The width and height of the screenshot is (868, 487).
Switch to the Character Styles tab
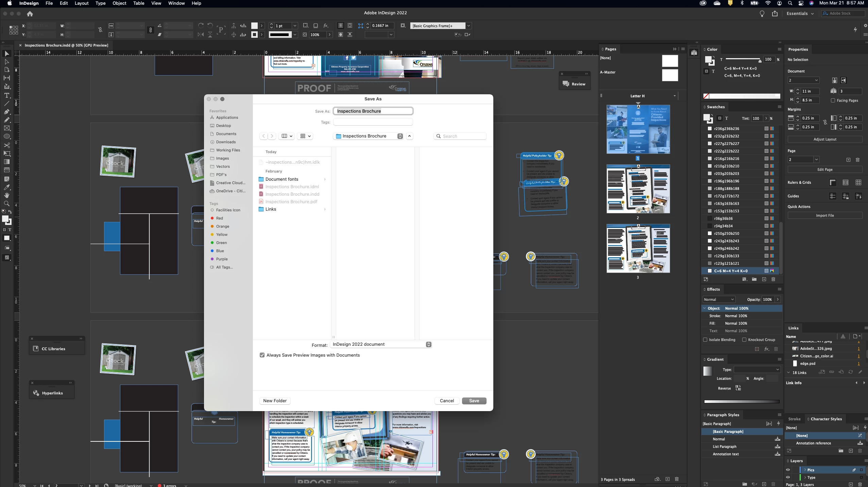(826, 419)
